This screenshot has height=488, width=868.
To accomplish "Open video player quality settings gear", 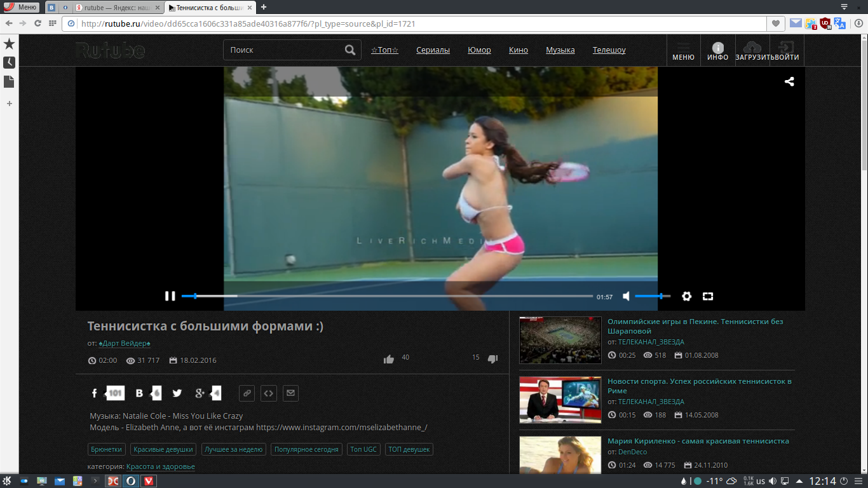I will tap(686, 296).
